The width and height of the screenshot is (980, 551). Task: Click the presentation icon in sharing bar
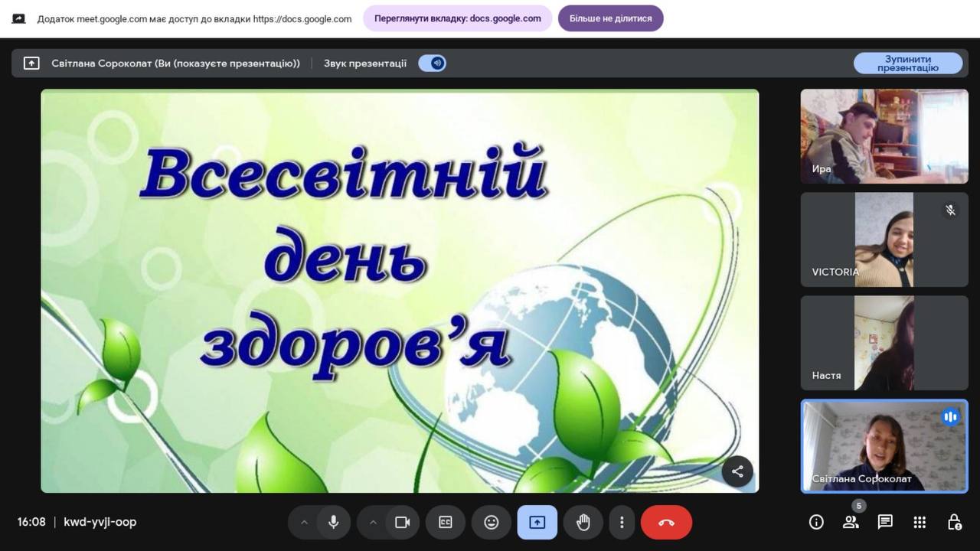[x=31, y=63]
